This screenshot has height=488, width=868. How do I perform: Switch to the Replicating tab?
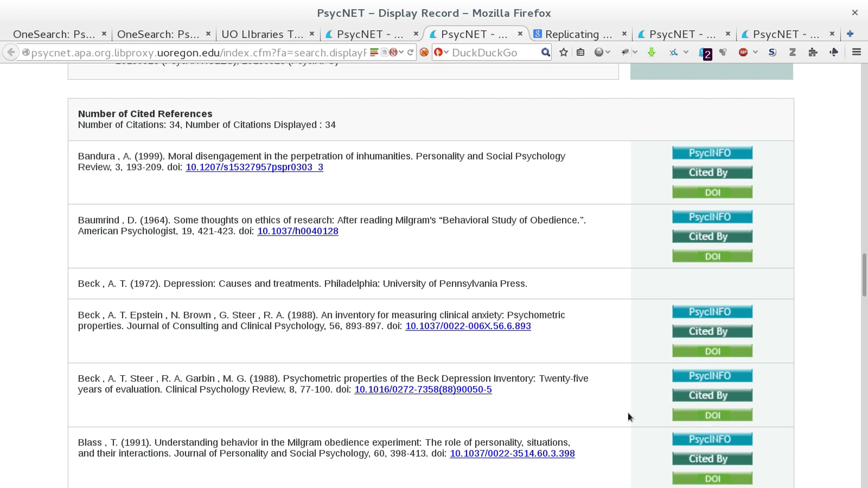(578, 34)
